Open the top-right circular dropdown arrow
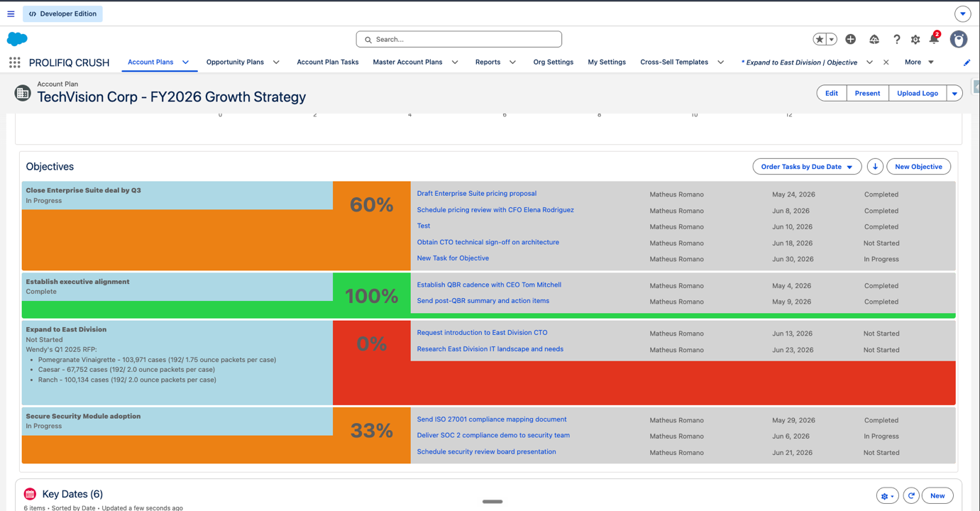The image size is (980, 511). [x=963, y=13]
